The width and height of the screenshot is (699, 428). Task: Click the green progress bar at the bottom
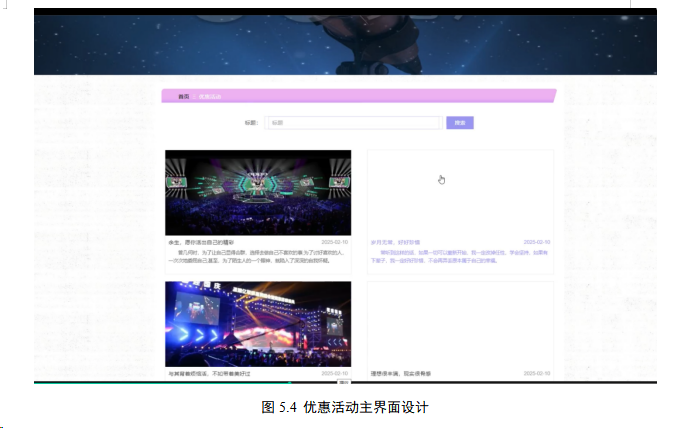[163, 382]
